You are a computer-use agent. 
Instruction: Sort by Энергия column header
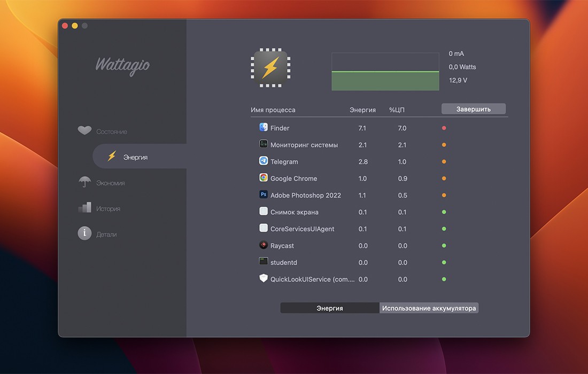[x=362, y=110]
